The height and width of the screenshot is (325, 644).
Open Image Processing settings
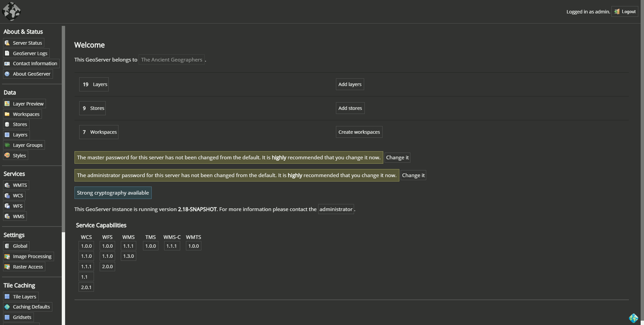tap(29, 256)
